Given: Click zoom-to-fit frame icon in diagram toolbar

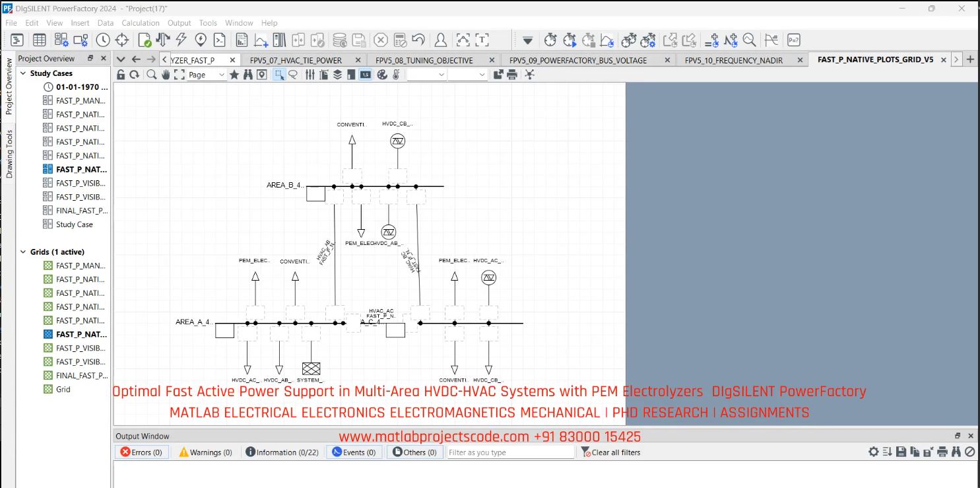Looking at the screenshot, I should point(180,75).
